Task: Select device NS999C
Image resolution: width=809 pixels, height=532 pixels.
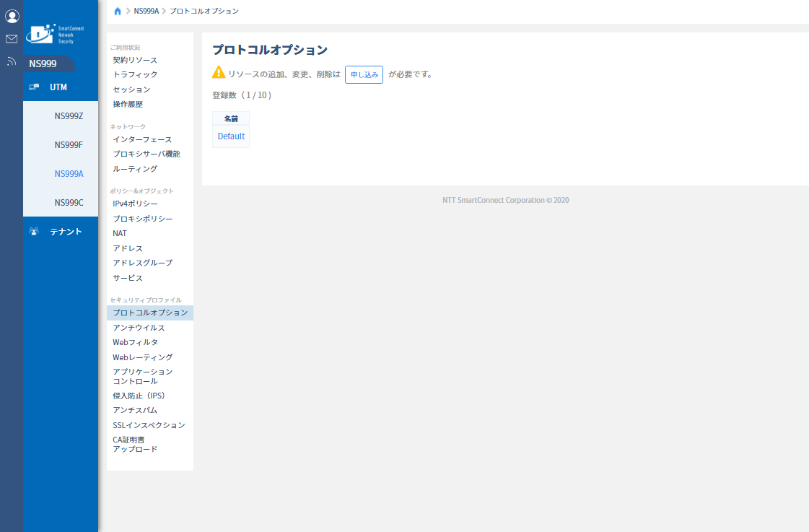Action: coord(69,203)
